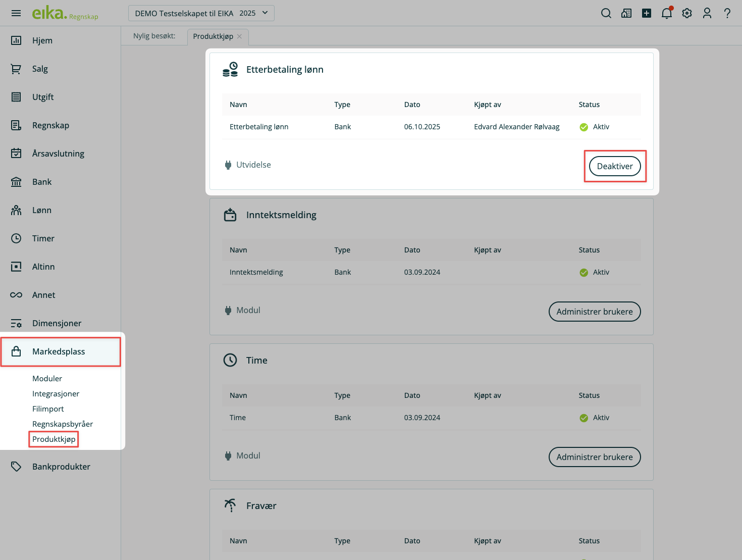Click the notifications bell icon
This screenshot has height=560, width=742.
tap(667, 13)
